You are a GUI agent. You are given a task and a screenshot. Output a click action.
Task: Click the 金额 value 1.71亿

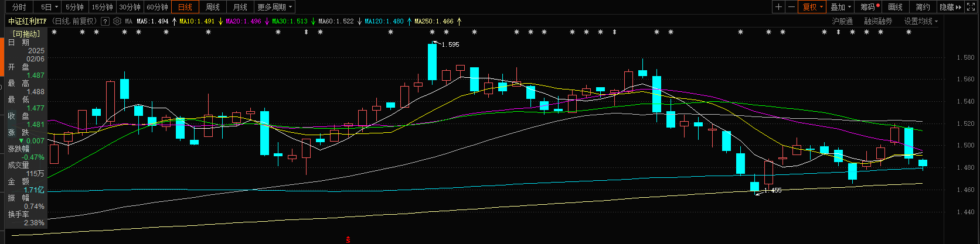pyautogui.click(x=34, y=190)
